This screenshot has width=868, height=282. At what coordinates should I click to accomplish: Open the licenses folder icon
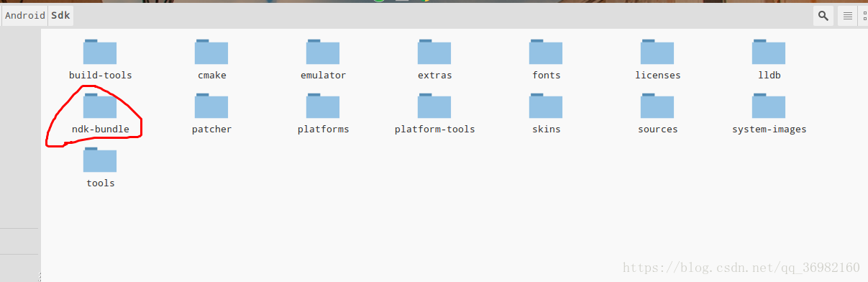coord(657,52)
